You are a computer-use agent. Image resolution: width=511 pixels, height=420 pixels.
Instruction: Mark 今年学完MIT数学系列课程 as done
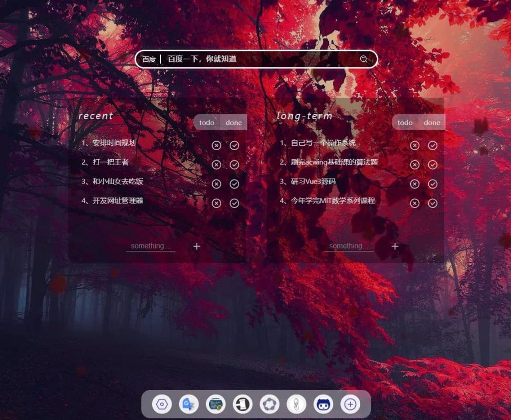433,203
